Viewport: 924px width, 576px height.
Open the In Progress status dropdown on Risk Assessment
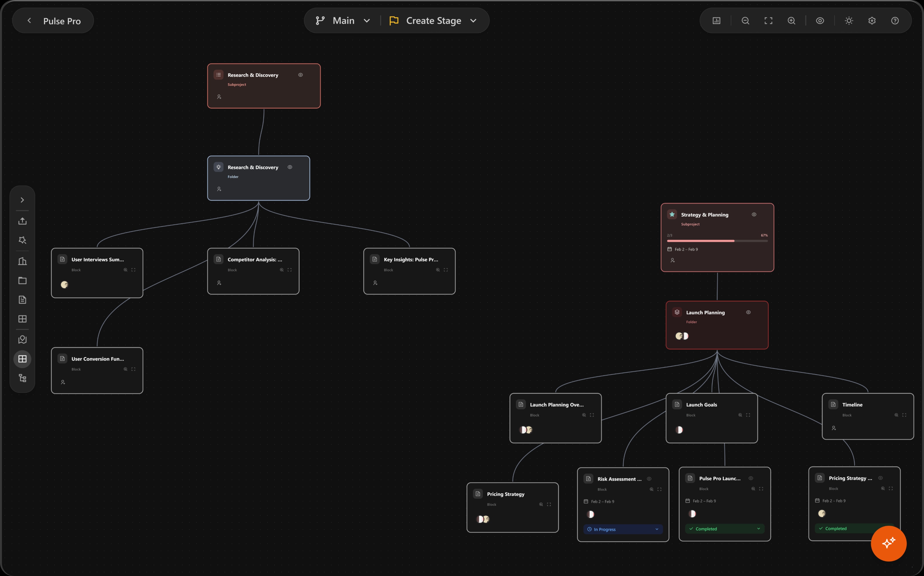coord(656,529)
